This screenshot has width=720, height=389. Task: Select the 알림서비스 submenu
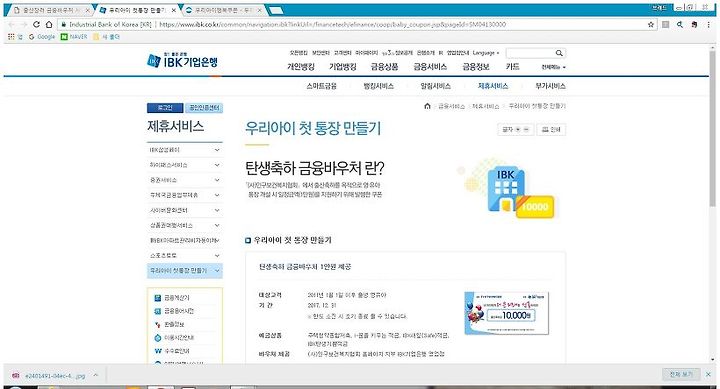pos(435,86)
